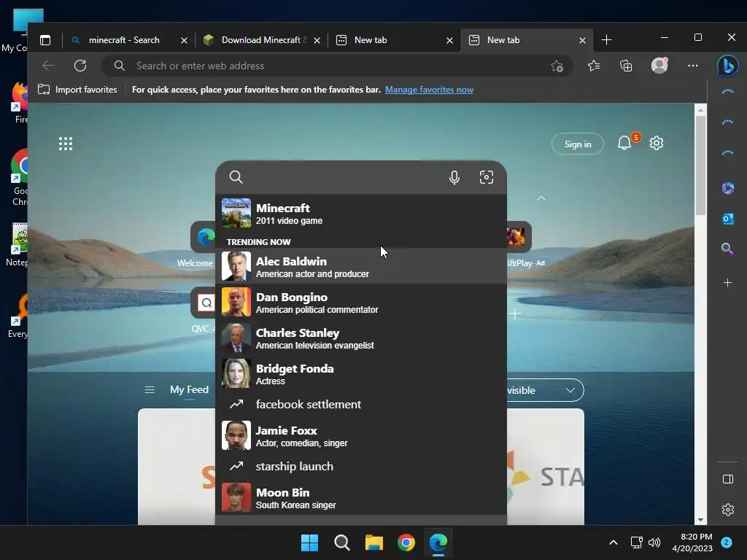Open sidebar settings gear icon
Image resolution: width=747 pixels, height=560 pixels.
coord(727,510)
